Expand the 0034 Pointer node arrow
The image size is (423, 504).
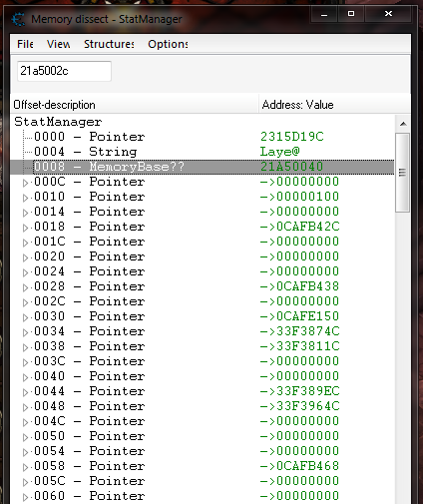(x=25, y=332)
